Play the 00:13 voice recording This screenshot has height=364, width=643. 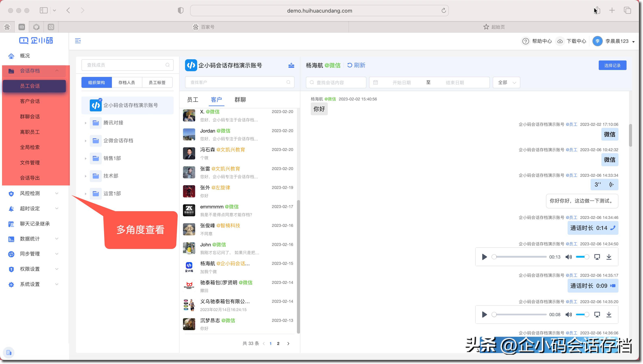(x=484, y=257)
